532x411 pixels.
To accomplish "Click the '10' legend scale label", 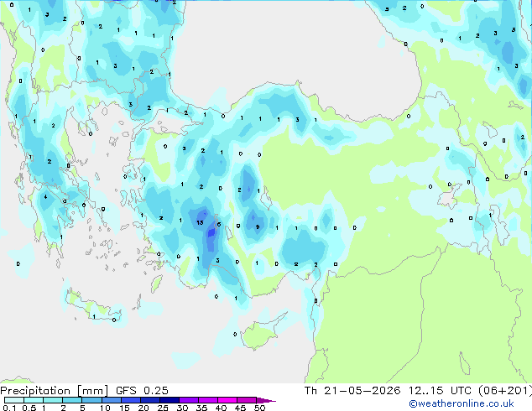I will pyautogui.click(x=105, y=408).
